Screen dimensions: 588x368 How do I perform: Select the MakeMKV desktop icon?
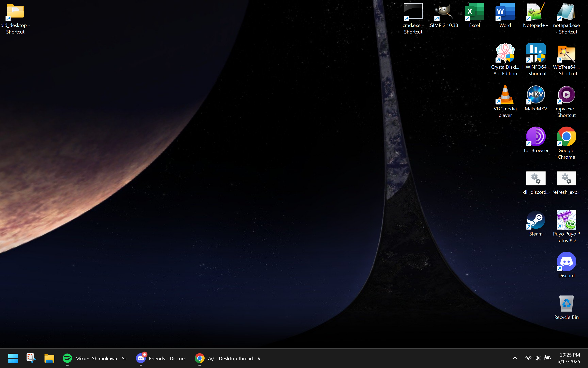pyautogui.click(x=536, y=99)
